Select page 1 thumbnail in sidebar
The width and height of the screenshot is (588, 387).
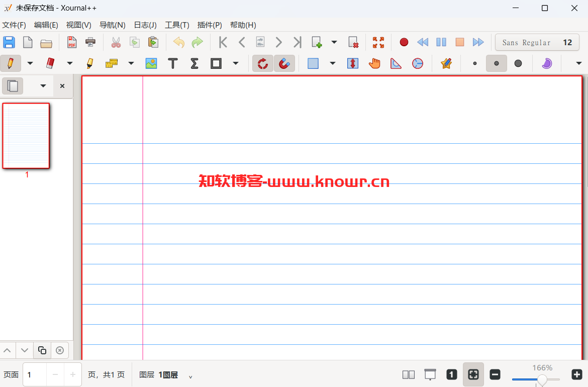(26, 136)
